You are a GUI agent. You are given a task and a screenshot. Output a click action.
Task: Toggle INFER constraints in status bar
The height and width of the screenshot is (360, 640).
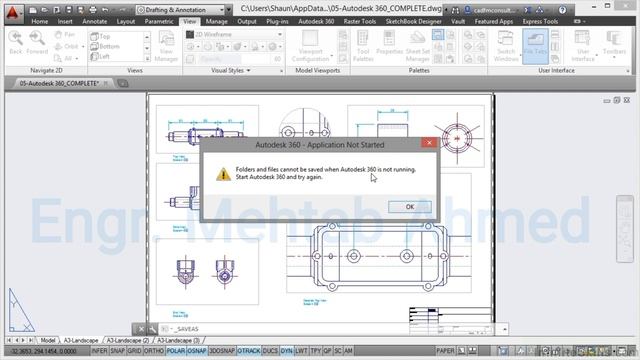click(x=99, y=351)
